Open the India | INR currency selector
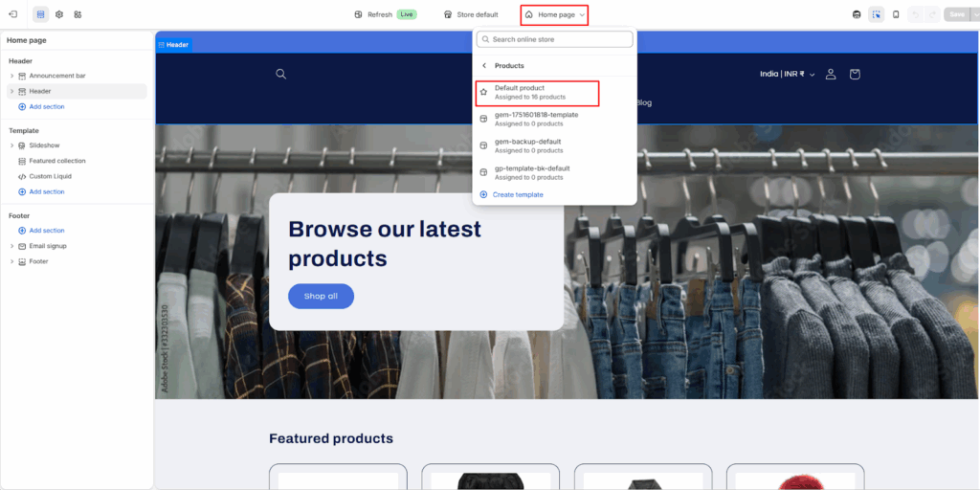Viewport: 980px width, 490px height. 787,74
